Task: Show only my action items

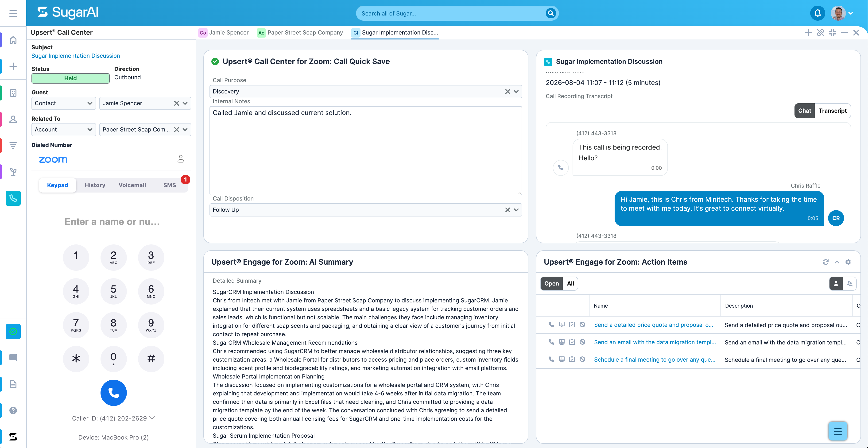Action: point(836,284)
